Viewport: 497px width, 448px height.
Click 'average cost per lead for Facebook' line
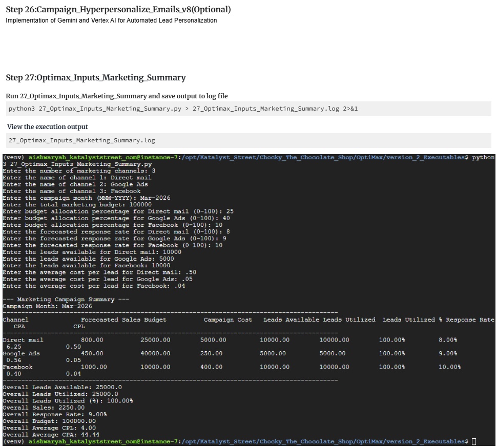pyautogui.click(x=94, y=286)
